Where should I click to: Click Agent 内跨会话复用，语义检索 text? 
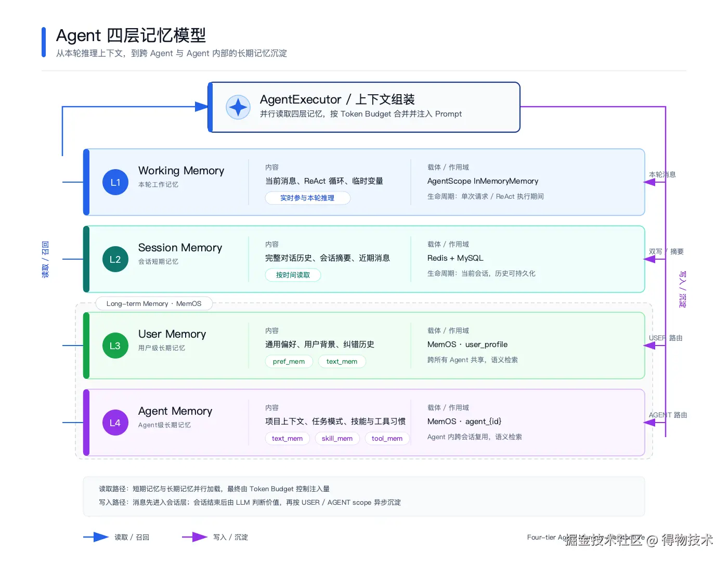[x=475, y=437]
